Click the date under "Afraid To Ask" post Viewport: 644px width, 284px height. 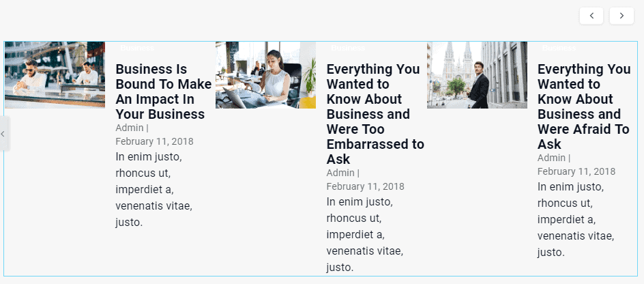click(576, 171)
